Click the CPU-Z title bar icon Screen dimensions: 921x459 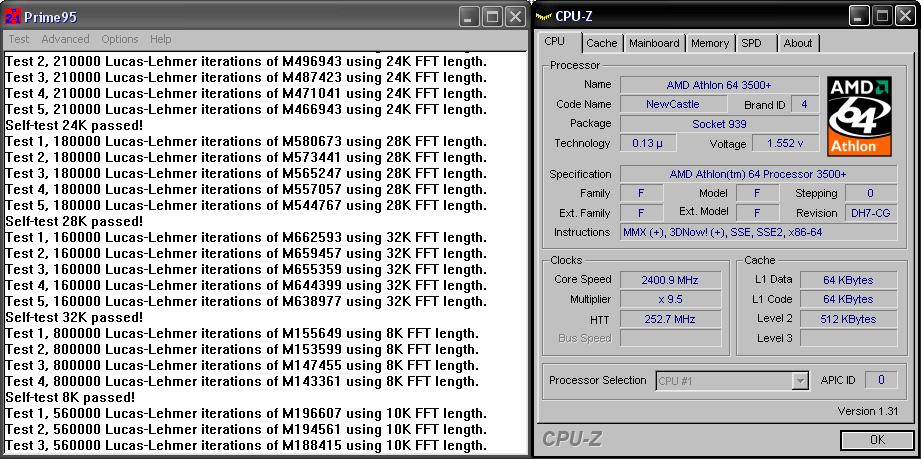[x=544, y=17]
